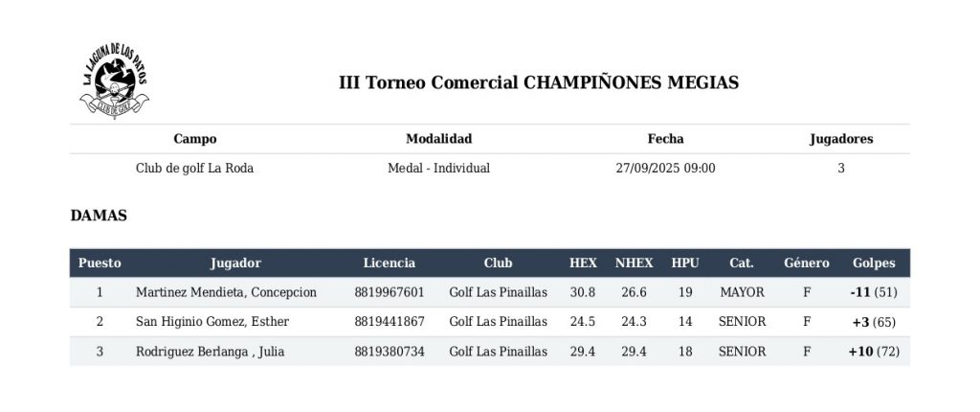Select the HPU column header
This screenshot has height=412, width=980.
pyautogui.click(x=685, y=263)
